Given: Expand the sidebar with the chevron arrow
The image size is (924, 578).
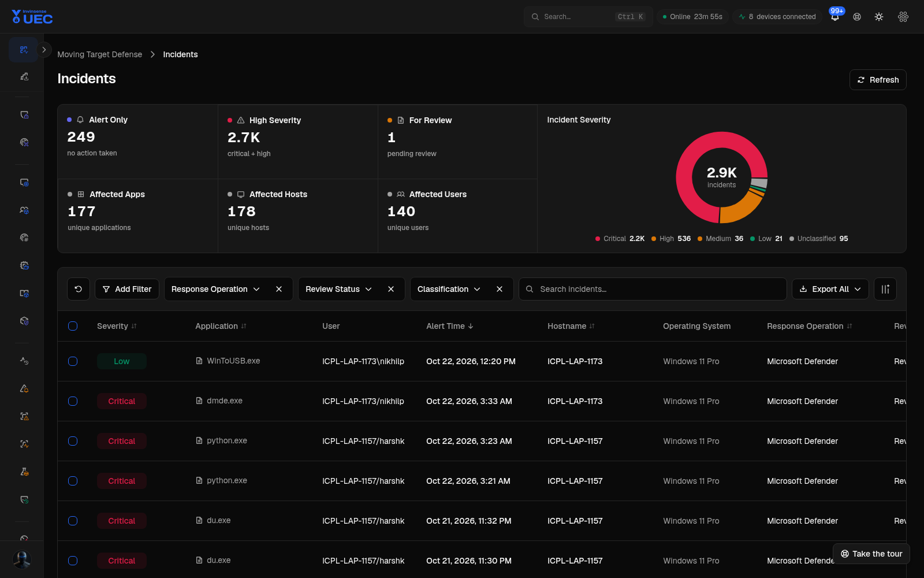Looking at the screenshot, I should (x=44, y=50).
